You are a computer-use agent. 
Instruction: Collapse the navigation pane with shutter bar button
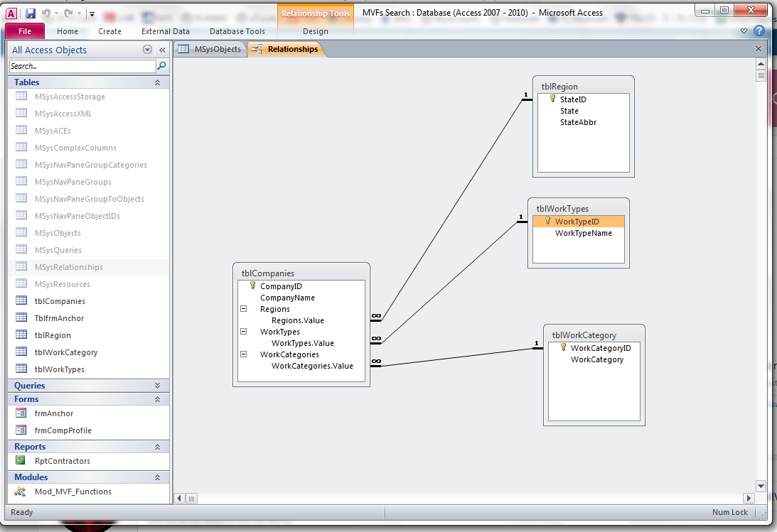click(162, 50)
